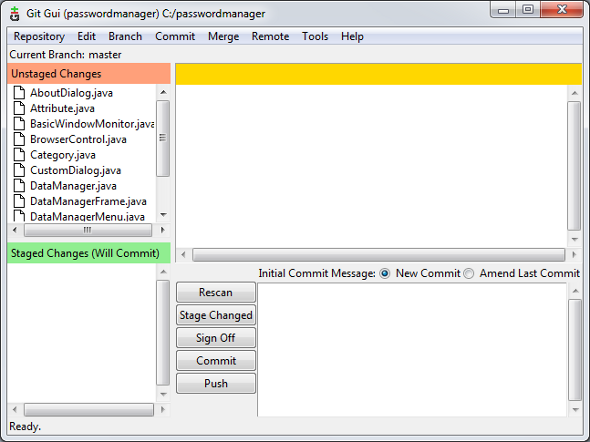Click the Push button

click(216, 383)
